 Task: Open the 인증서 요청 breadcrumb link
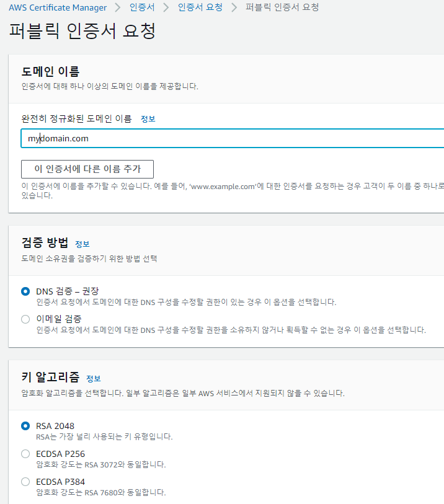(x=200, y=7)
